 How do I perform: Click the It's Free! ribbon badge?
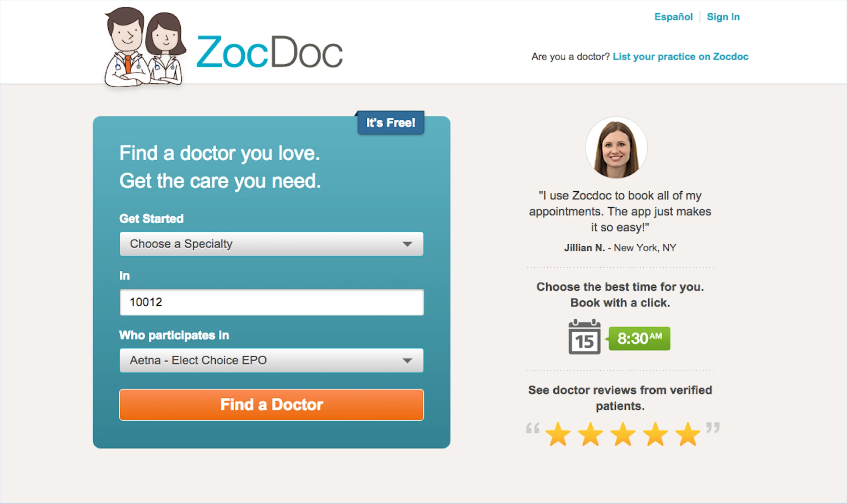pyautogui.click(x=390, y=122)
